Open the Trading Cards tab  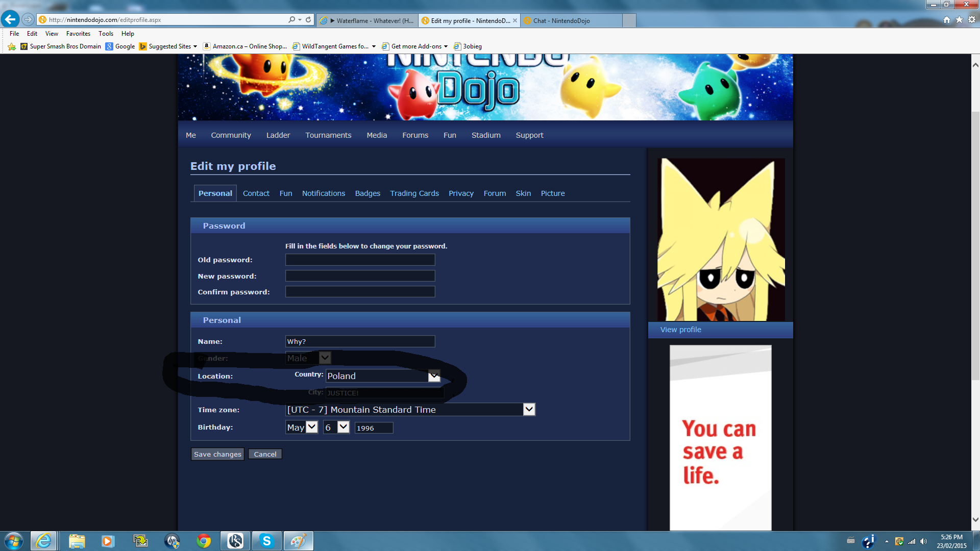[x=414, y=193]
